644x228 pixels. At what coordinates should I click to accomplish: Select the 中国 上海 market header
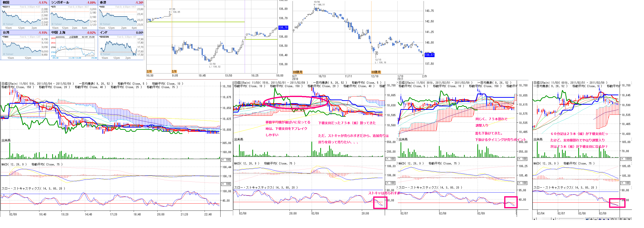coord(58,33)
